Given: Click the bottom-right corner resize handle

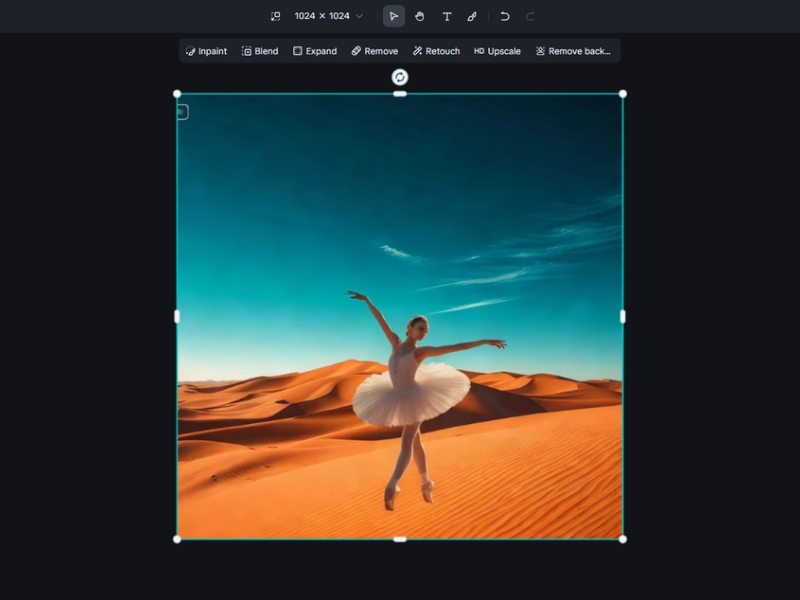Looking at the screenshot, I should pos(623,539).
